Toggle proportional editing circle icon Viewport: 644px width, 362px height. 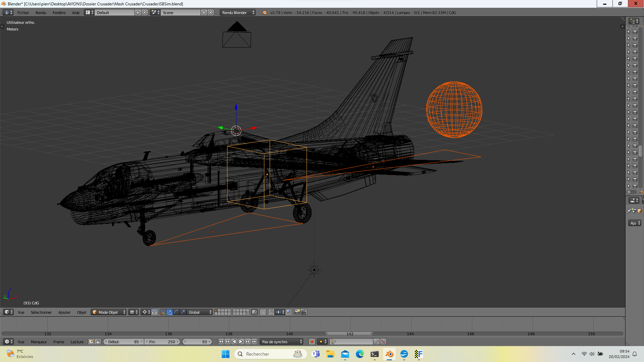pos(263,312)
